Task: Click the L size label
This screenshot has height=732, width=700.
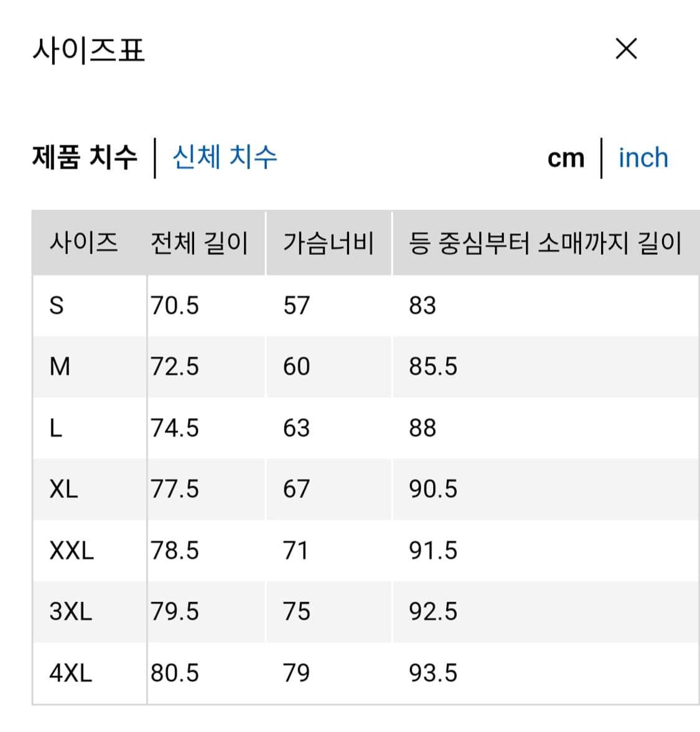Action: (57, 427)
